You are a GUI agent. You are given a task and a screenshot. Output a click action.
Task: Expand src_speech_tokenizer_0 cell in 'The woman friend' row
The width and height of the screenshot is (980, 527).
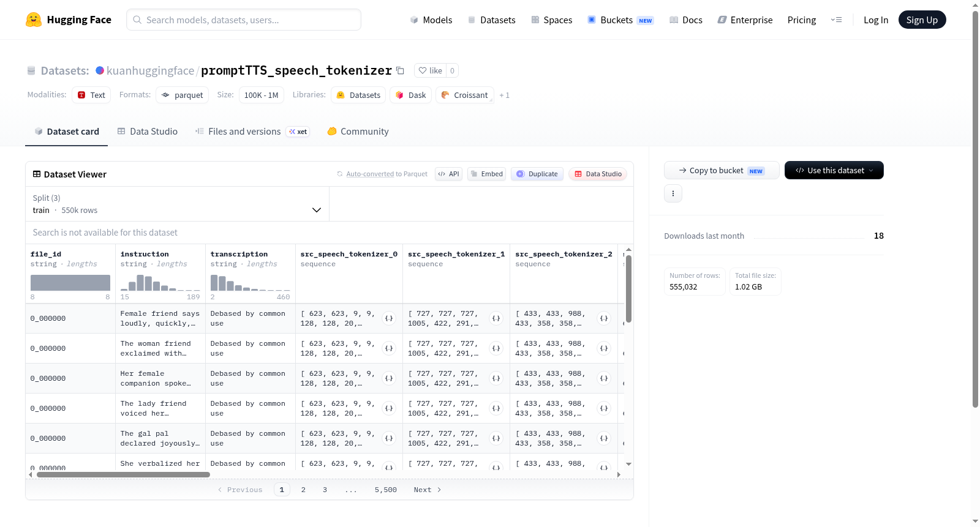[389, 348]
